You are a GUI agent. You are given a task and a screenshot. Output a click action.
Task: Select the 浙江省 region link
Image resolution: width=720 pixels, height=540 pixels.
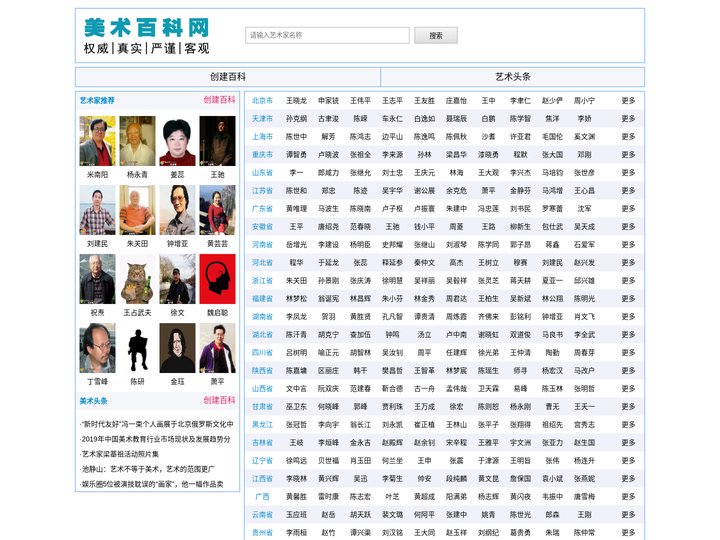(262, 281)
